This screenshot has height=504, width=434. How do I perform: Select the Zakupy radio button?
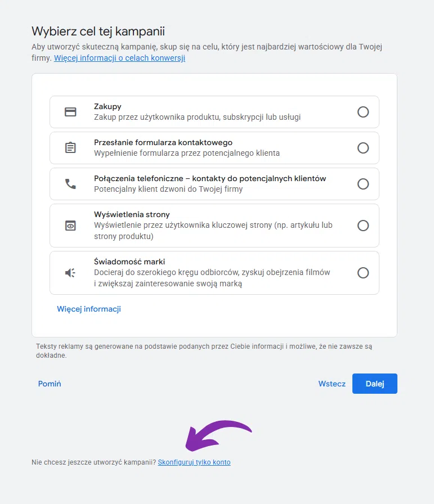click(x=363, y=112)
